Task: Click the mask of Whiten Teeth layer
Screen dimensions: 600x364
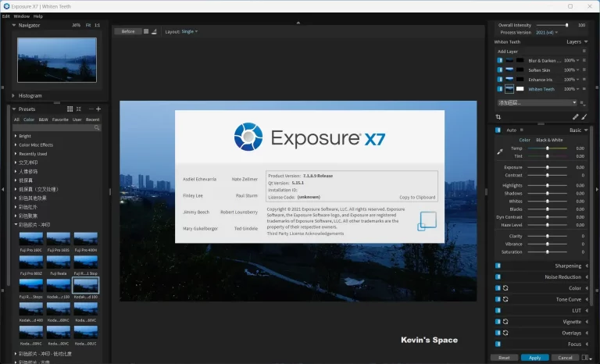Action: point(520,89)
